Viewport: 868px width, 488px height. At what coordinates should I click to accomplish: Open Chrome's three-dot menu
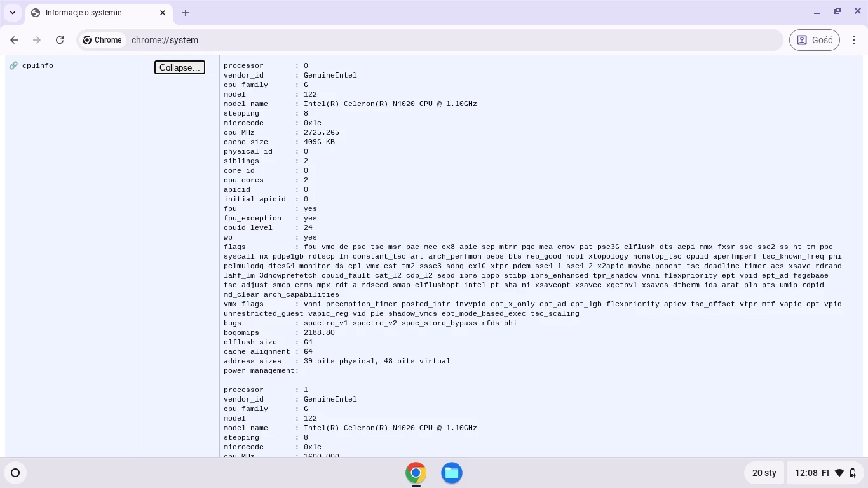(x=854, y=40)
